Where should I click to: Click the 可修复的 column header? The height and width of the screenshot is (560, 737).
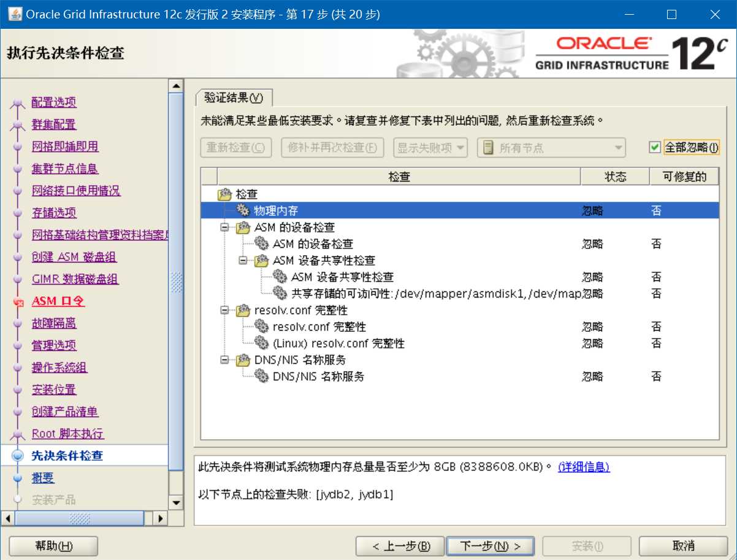[x=684, y=177]
